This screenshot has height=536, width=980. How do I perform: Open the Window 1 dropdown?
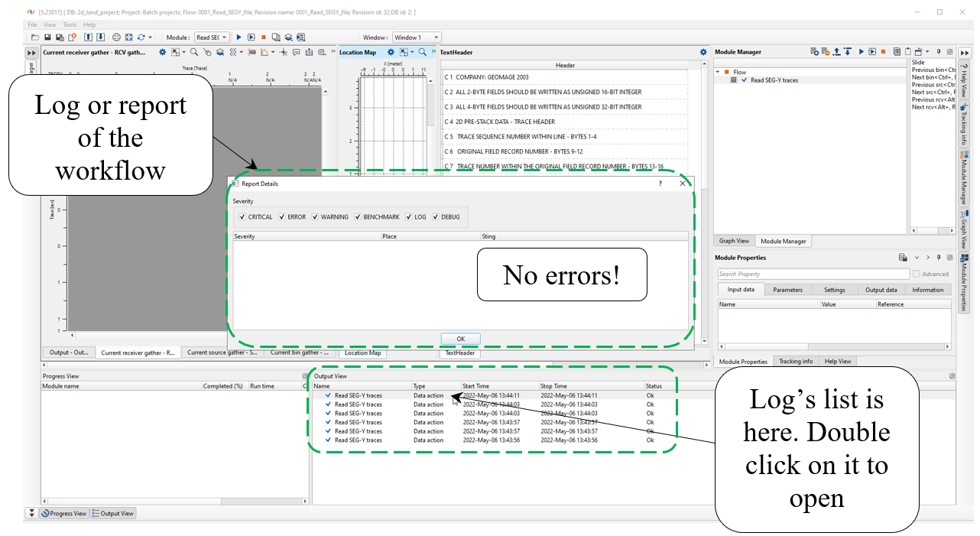[416, 37]
